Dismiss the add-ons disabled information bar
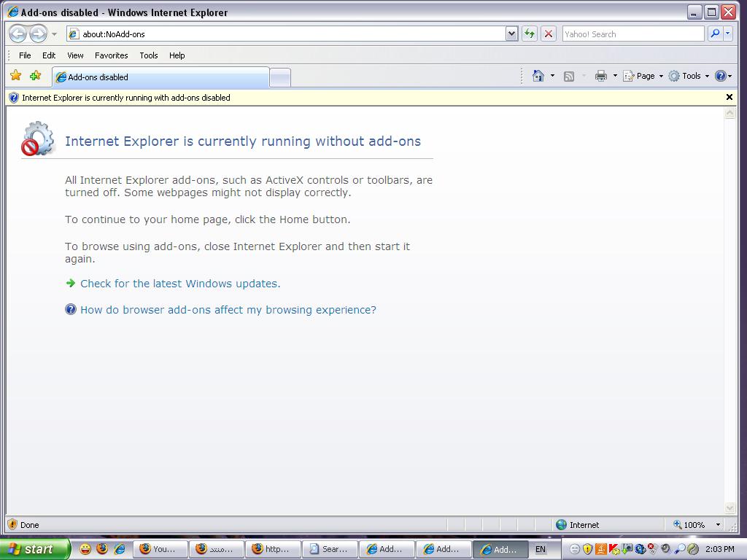The height and width of the screenshot is (560, 747). coord(729,97)
